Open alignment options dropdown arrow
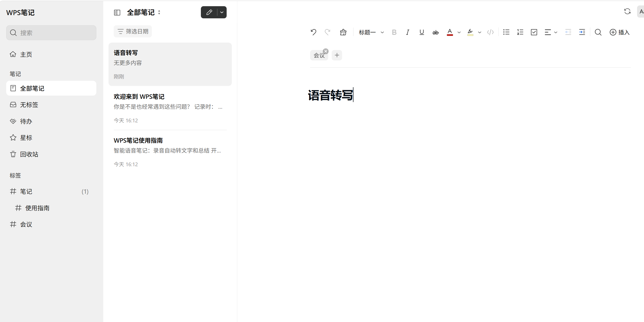The width and height of the screenshot is (644, 322). pyautogui.click(x=556, y=32)
